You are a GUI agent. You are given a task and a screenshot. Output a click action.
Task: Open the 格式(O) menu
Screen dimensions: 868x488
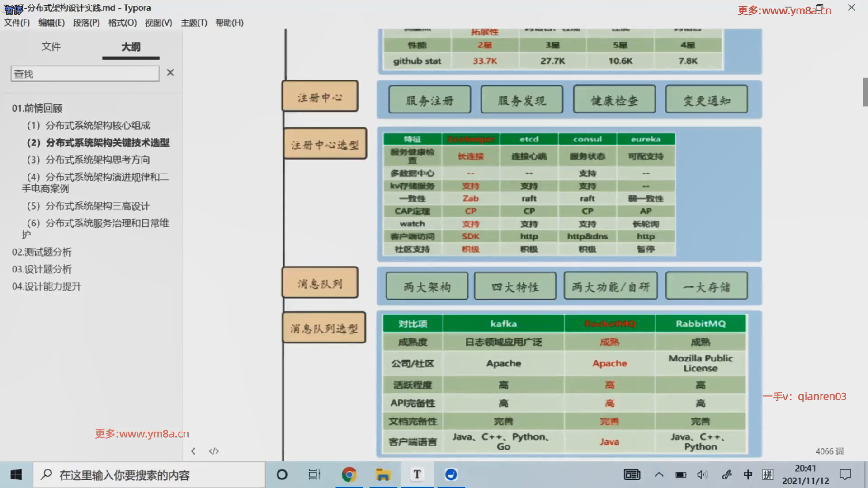[x=122, y=23]
